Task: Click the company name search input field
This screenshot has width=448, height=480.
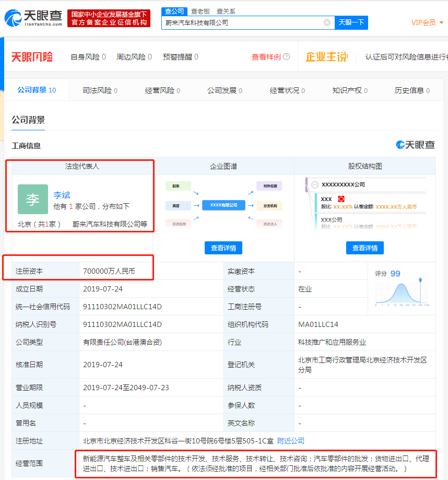Action: (245, 22)
